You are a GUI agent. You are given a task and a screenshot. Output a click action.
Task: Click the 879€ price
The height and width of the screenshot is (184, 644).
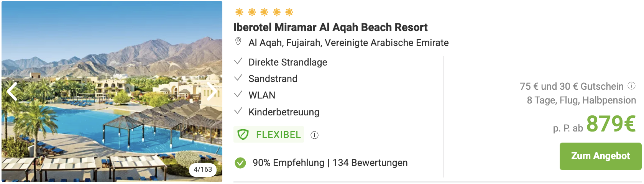pos(611,123)
